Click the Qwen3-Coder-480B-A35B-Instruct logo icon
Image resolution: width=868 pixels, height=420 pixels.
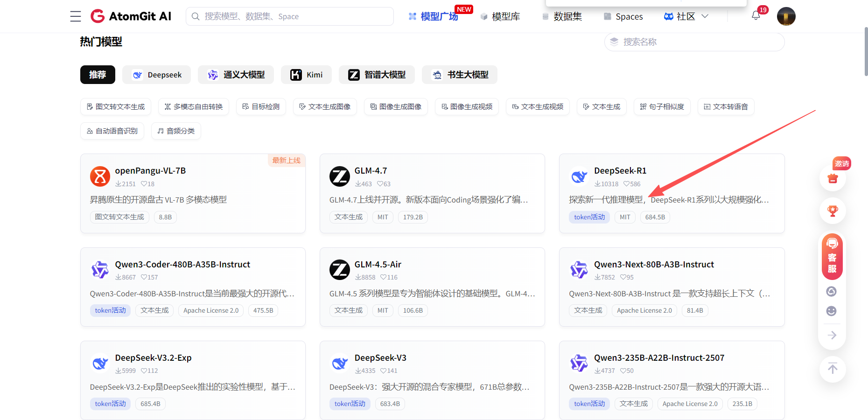click(x=100, y=270)
